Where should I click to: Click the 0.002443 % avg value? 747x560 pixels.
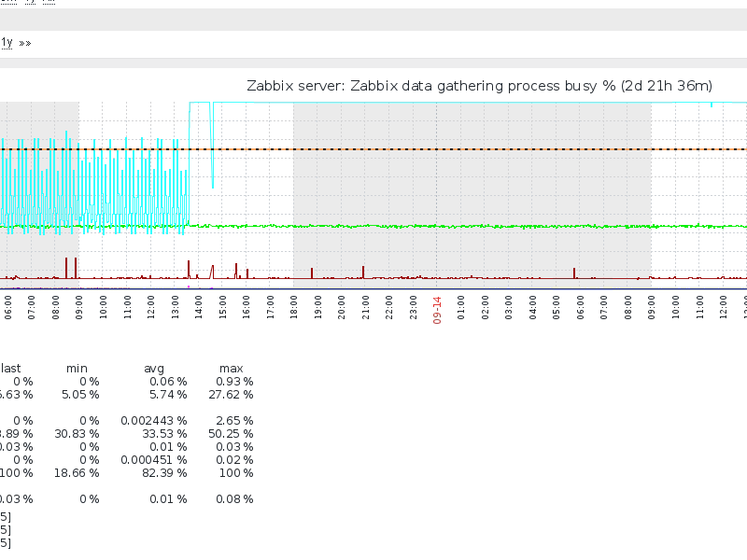[x=154, y=421]
